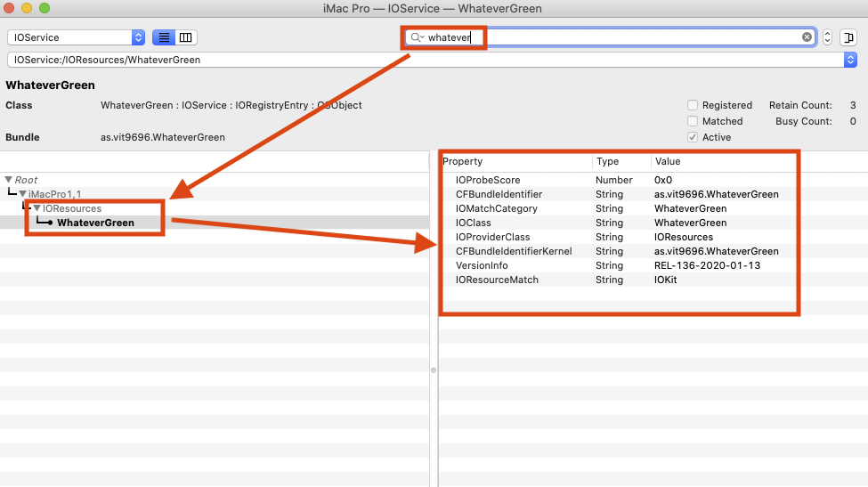Click into the 'whatever' search field

609,37
